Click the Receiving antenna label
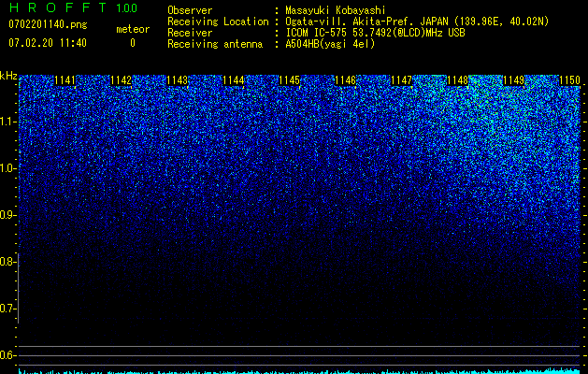 215,44
